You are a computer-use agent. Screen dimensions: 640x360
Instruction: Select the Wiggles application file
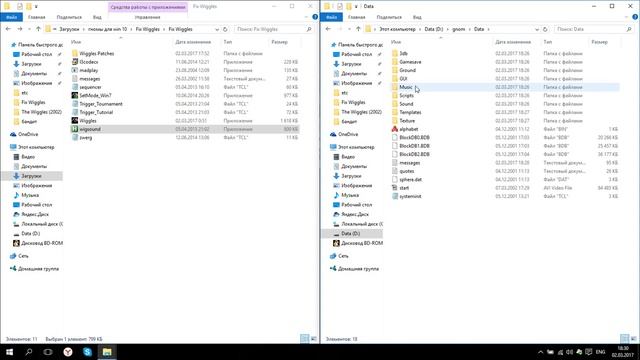(x=88, y=121)
